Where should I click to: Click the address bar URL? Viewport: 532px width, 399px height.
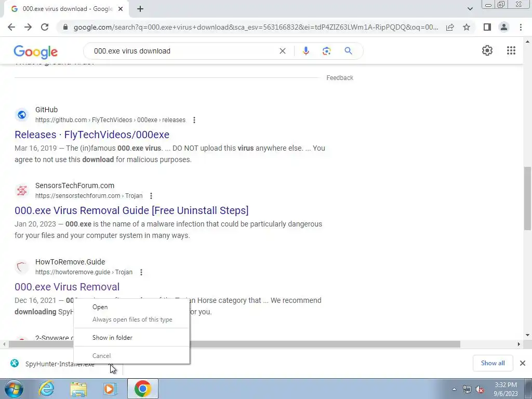(256, 27)
